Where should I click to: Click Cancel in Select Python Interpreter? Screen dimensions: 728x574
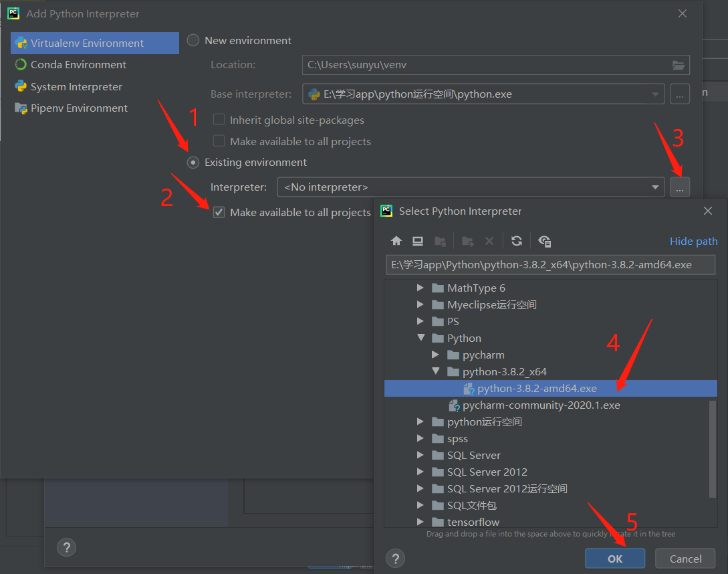(685, 559)
